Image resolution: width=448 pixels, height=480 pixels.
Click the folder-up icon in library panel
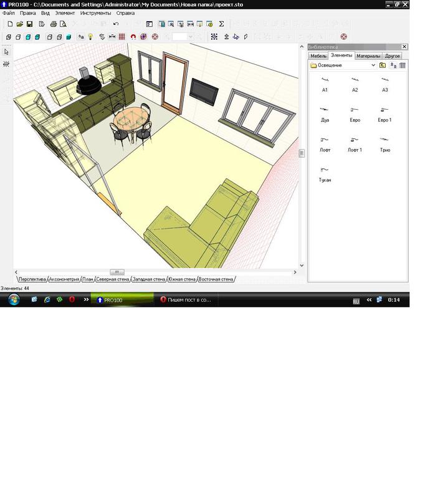(x=383, y=65)
